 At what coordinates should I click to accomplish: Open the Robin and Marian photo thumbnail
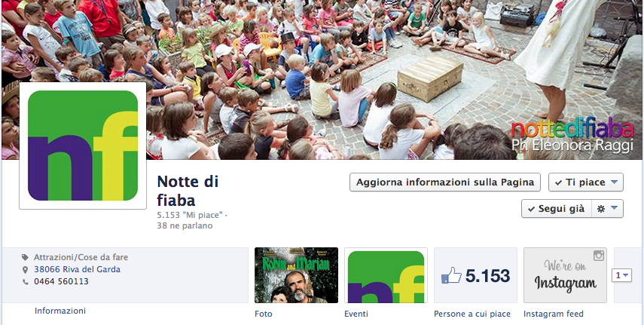pos(296,275)
